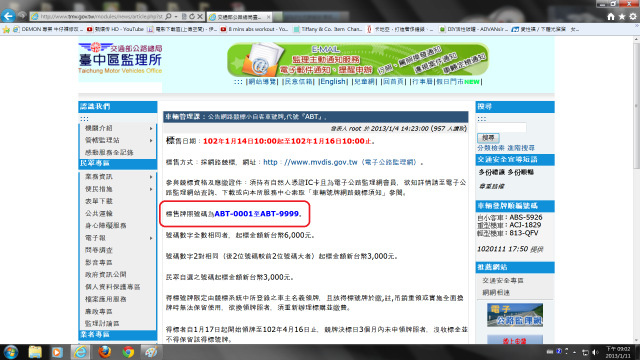This screenshot has height=360, width=640.
Task: Switch to the English version
Action: tap(333, 82)
